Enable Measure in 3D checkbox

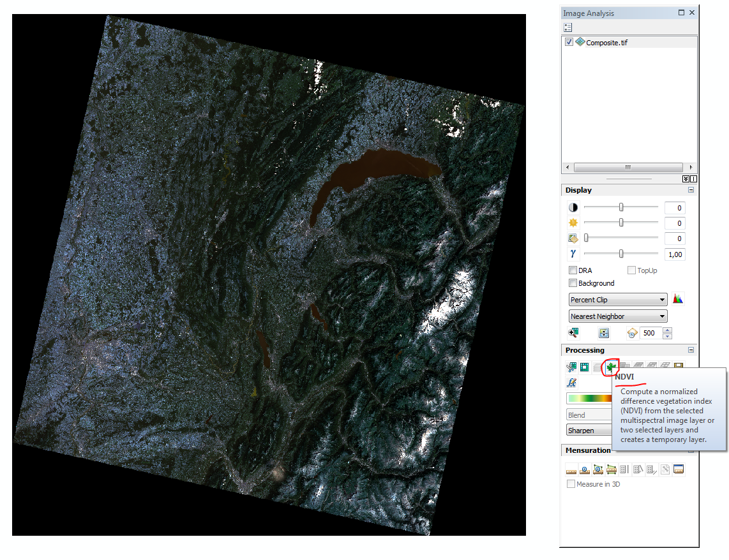[x=571, y=484]
